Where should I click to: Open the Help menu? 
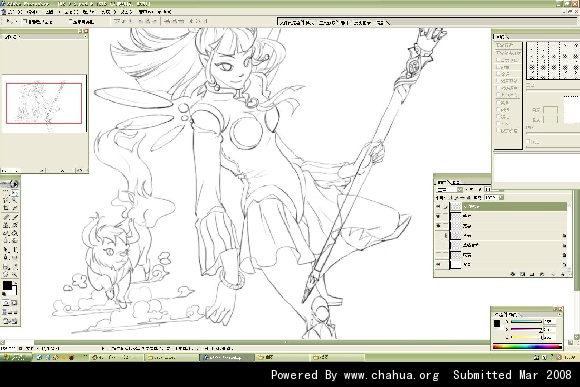click(165, 12)
